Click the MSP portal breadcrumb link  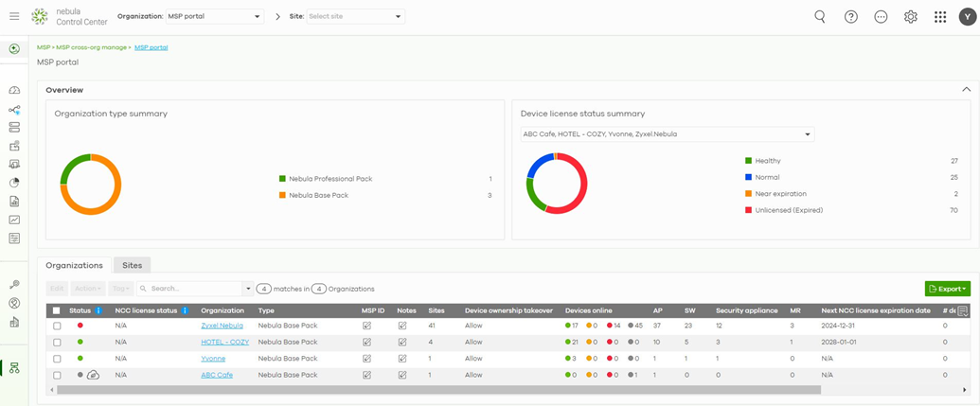pyautogui.click(x=151, y=47)
